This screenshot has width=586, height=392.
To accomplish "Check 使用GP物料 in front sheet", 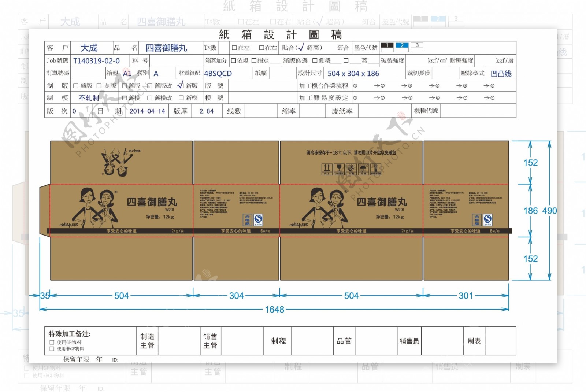I will coord(52,343).
